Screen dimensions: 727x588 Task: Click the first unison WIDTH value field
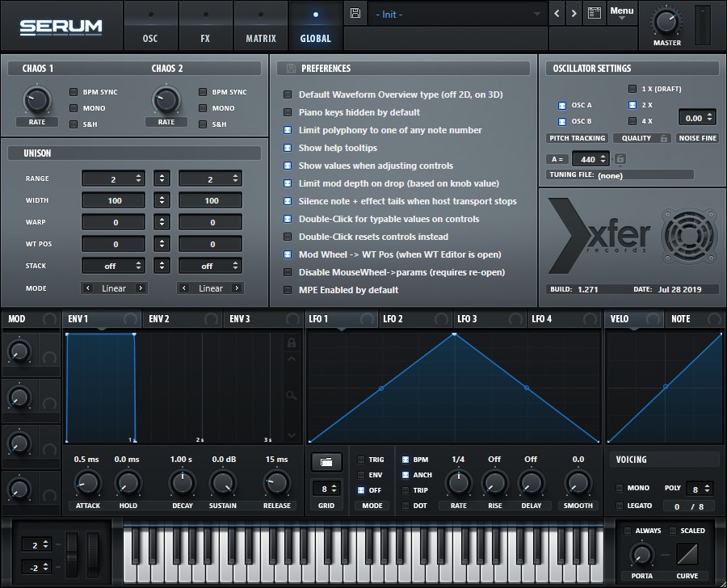(113, 200)
